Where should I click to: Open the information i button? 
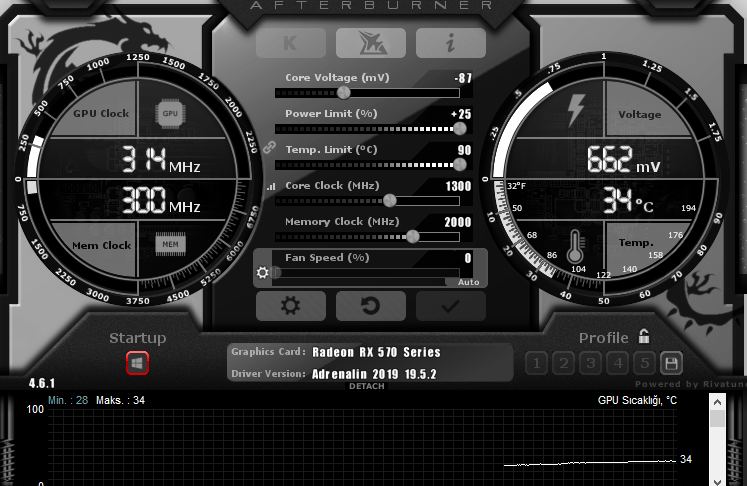451,43
